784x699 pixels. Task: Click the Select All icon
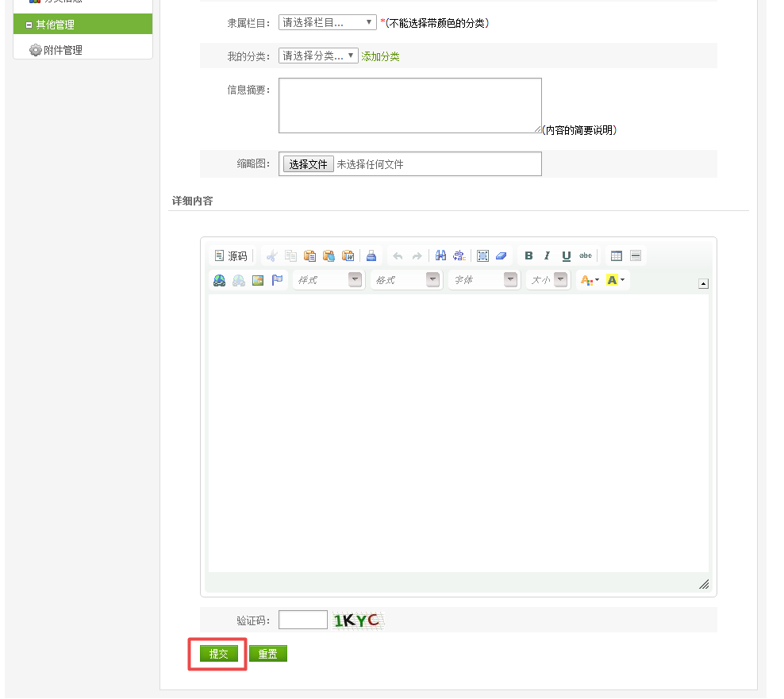pyautogui.click(x=482, y=255)
